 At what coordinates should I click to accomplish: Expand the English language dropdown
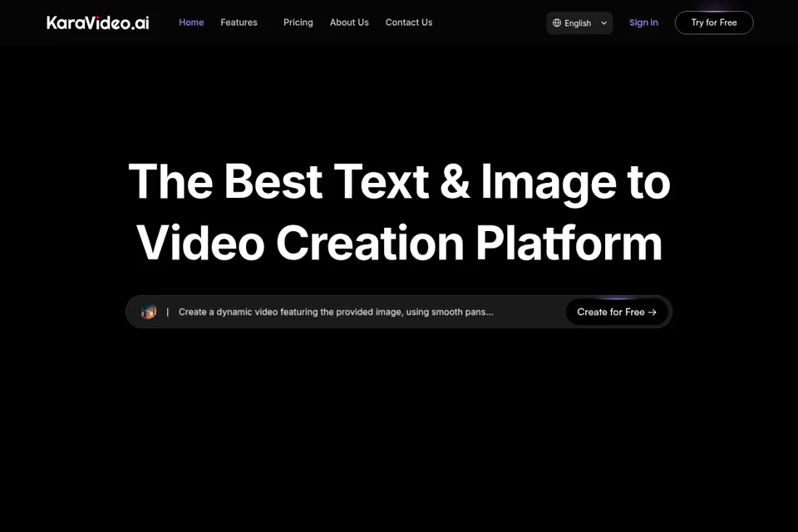click(579, 23)
